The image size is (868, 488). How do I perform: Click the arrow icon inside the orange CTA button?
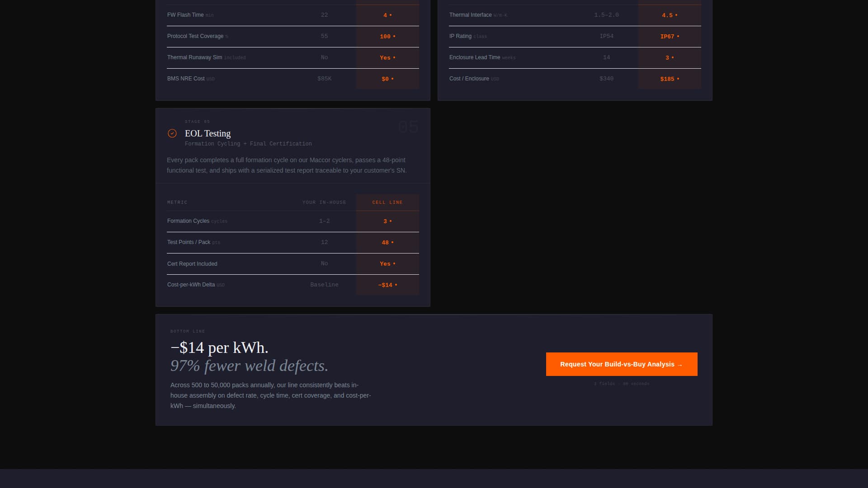click(680, 364)
